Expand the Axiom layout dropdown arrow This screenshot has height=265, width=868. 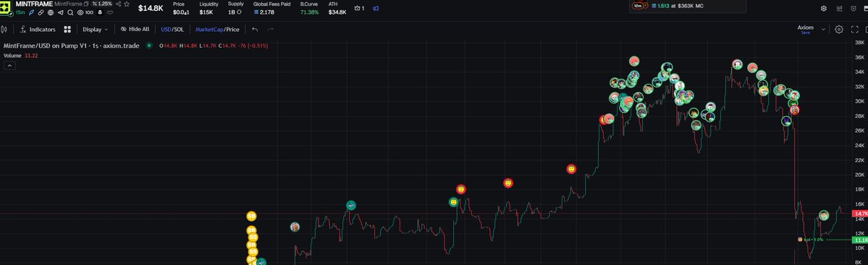823,29
